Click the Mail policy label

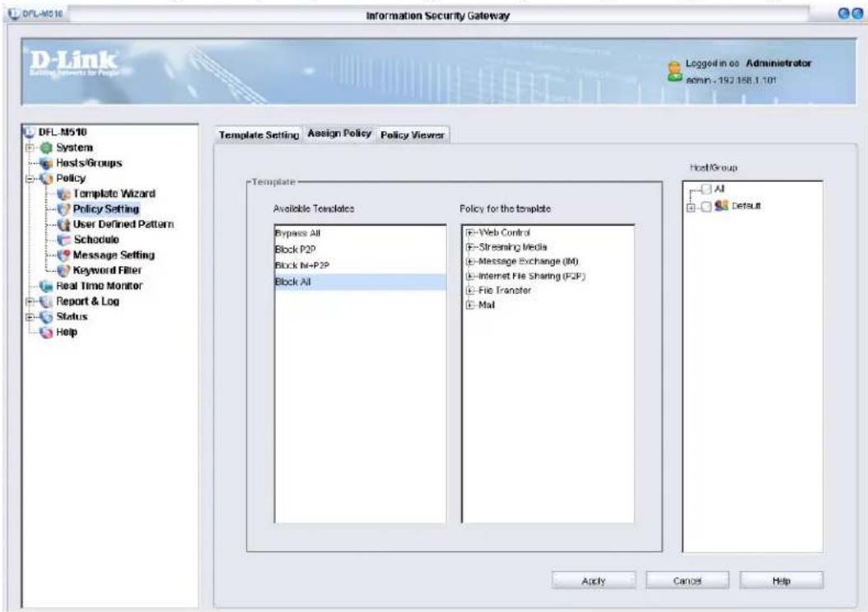[x=487, y=305]
